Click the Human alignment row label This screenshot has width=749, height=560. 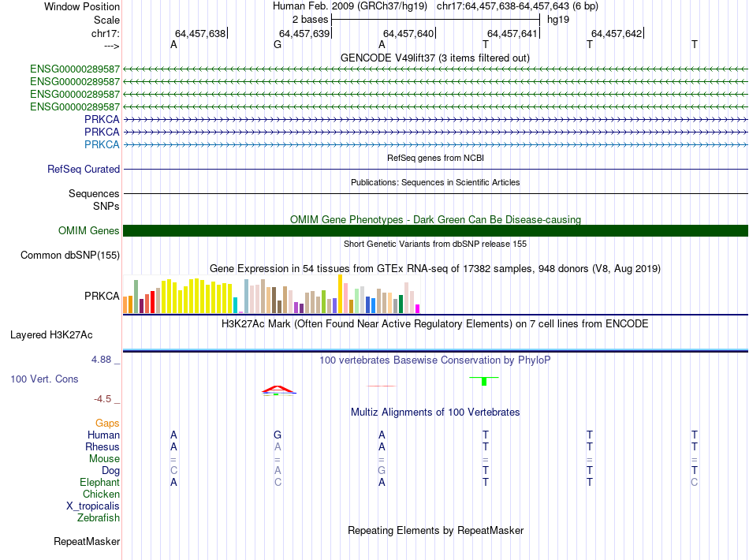[x=103, y=435]
